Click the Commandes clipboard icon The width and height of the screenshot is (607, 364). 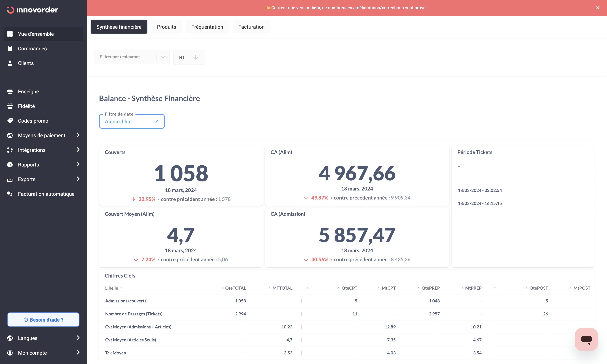point(10,49)
